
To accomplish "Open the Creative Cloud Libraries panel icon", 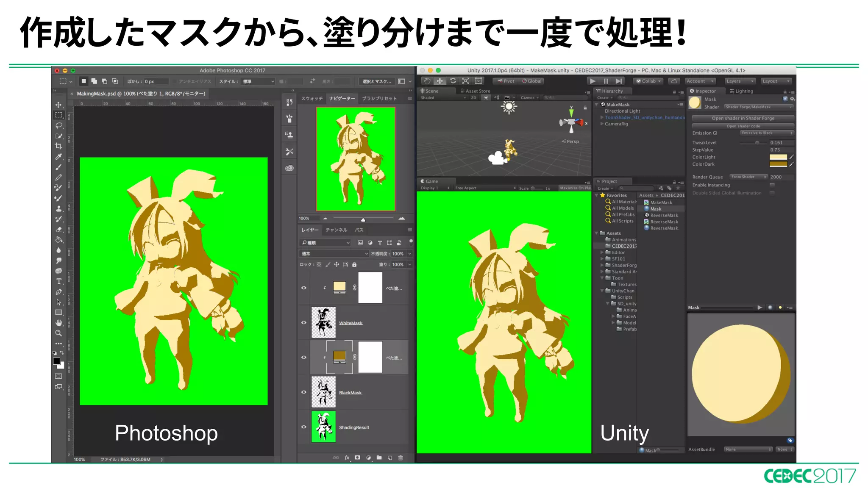I will [289, 168].
